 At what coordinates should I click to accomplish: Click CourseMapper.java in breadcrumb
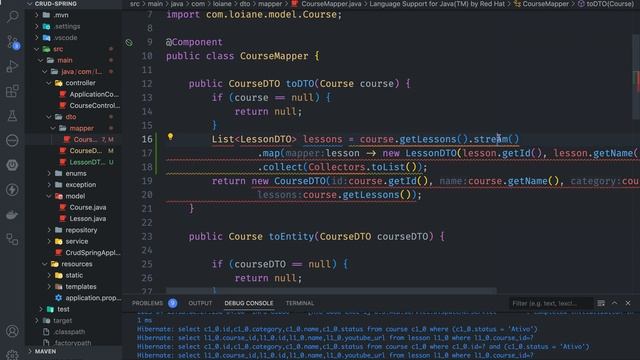[x=331, y=4]
